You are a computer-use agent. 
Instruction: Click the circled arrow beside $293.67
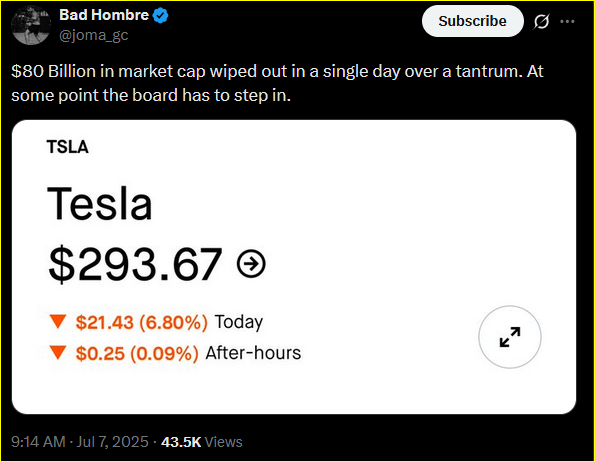(251, 263)
